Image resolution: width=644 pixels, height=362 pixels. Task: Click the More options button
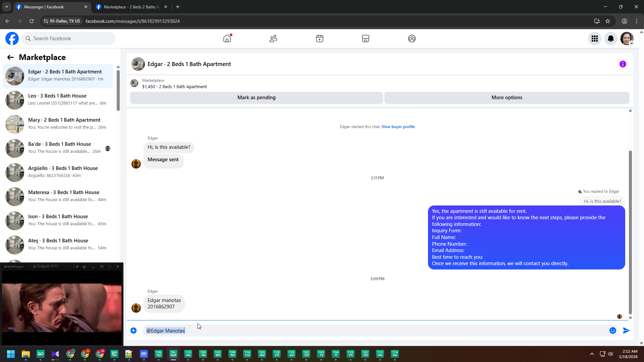click(506, 98)
